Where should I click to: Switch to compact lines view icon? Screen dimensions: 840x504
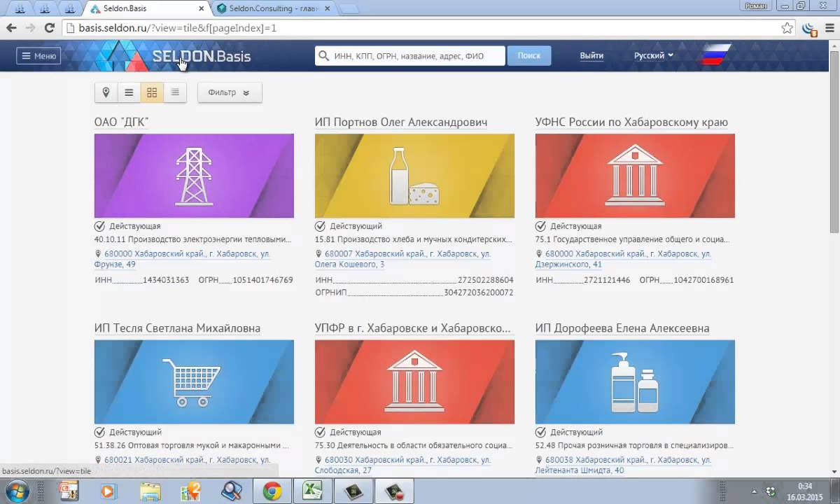pos(175,92)
